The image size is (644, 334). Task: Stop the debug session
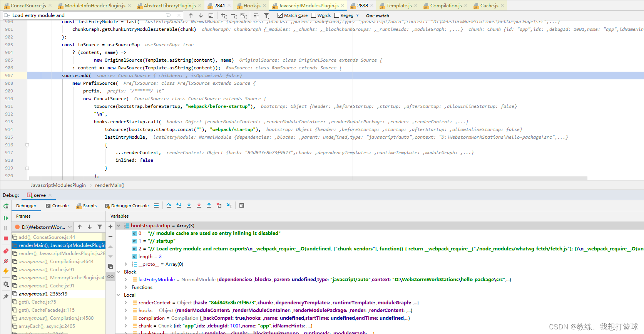(x=6, y=238)
